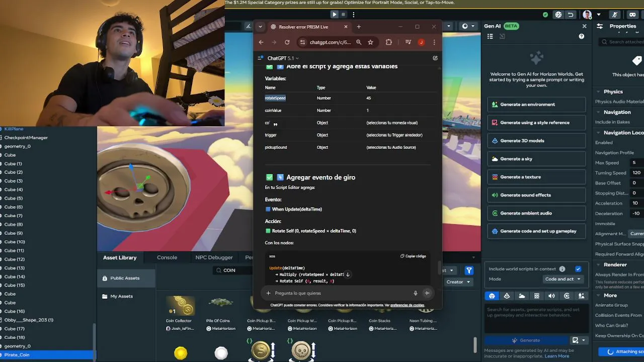Select Generate an environment
The height and width of the screenshot is (362, 644).
point(536,105)
